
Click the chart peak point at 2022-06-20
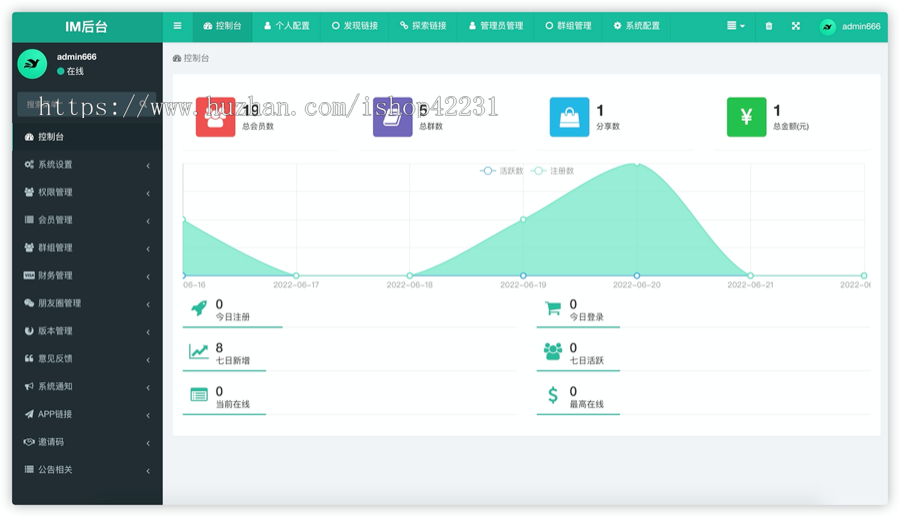click(637, 164)
